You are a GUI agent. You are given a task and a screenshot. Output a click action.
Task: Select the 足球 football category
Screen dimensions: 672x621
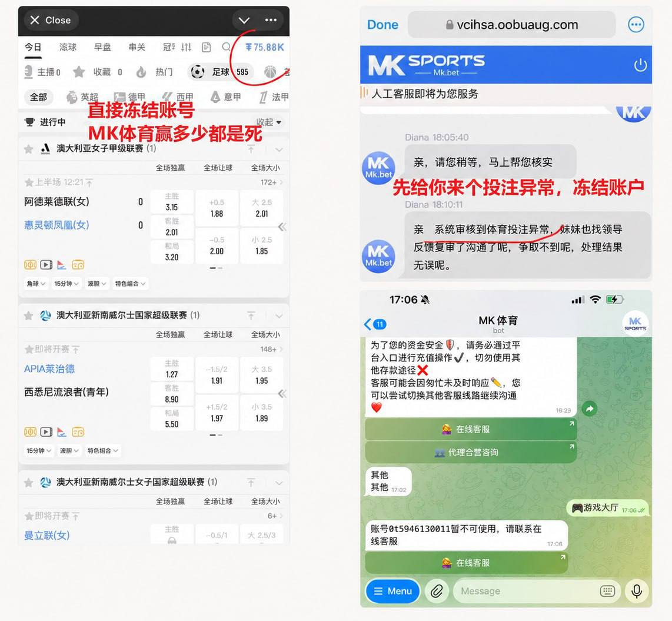point(220,72)
